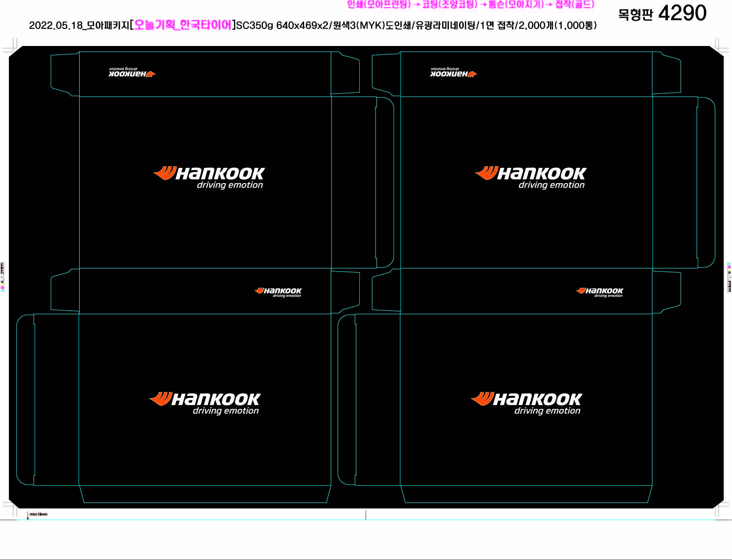This screenshot has height=560, width=732.
Task: Click the top-left large Hankook logo
Action: click(x=209, y=177)
